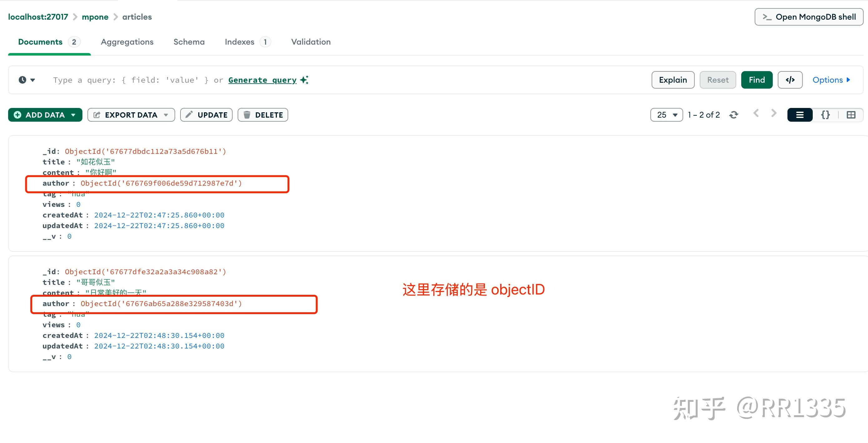Open the Indexes tab
868x443 pixels.
click(239, 42)
